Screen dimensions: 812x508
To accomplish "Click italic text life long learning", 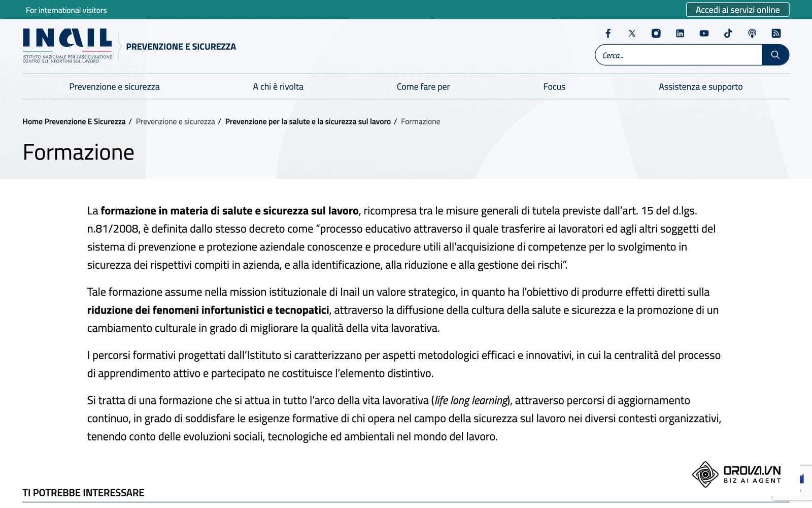I will [x=471, y=400].
